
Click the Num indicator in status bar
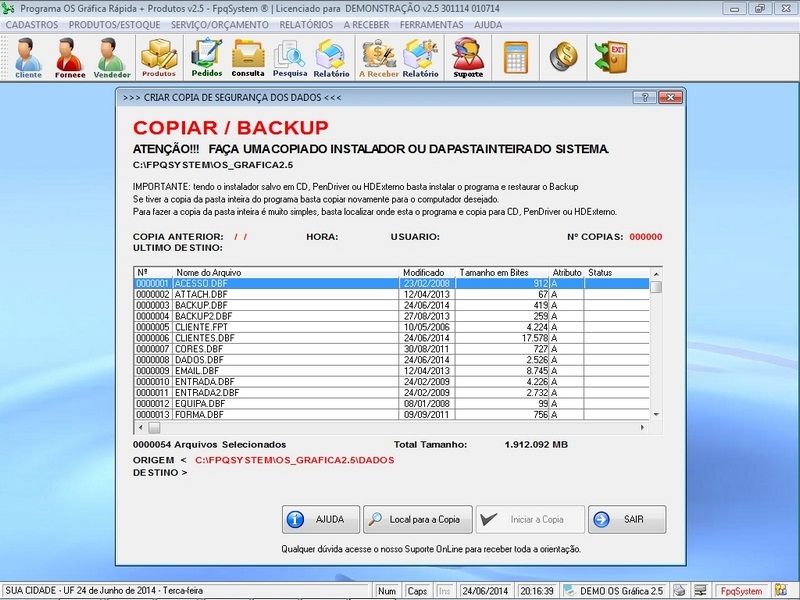[387, 591]
